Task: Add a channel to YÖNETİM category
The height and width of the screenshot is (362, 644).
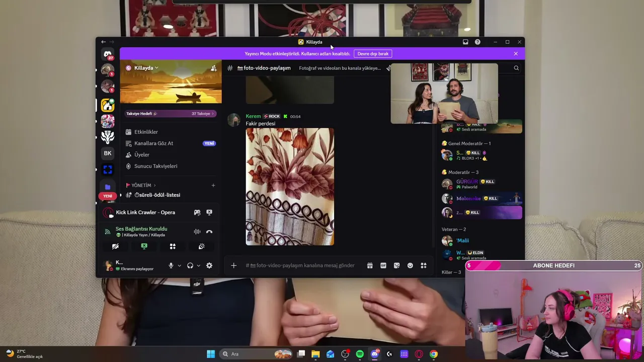Action: 213,186
